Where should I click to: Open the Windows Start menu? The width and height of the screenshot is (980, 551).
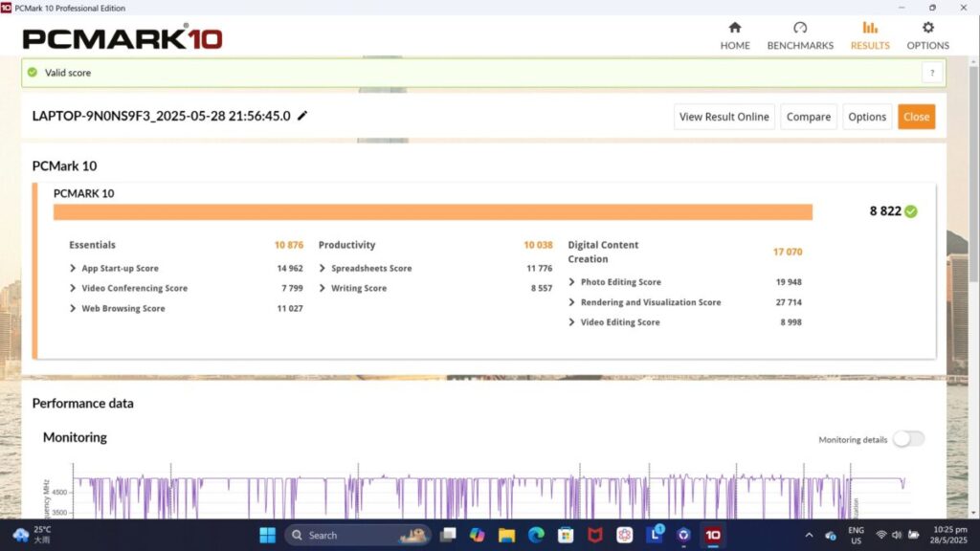(x=268, y=535)
